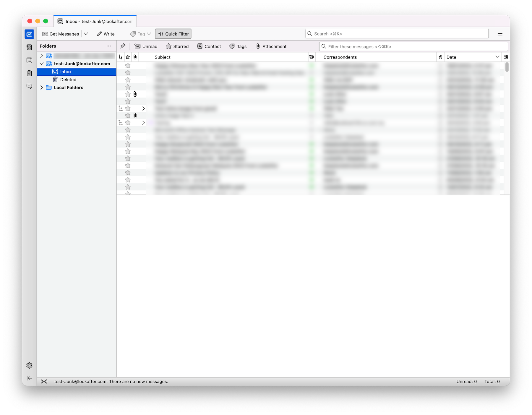This screenshot has height=415, width=532.
Task: Star the first message in list
Action: pyautogui.click(x=128, y=66)
